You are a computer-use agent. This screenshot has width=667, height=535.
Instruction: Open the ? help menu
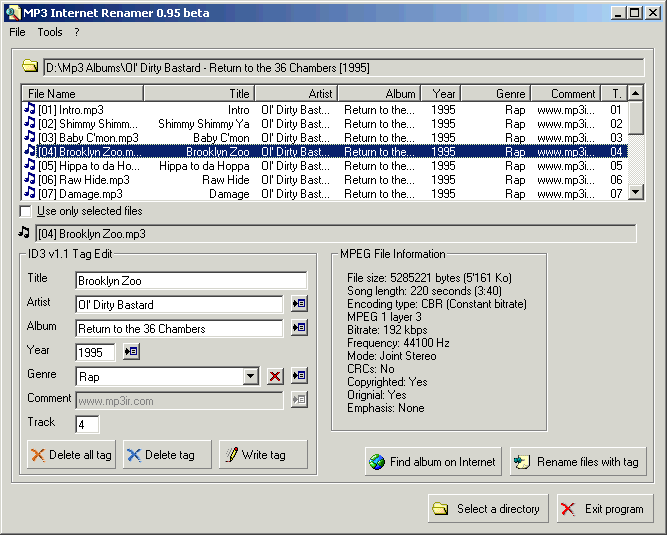pos(77,32)
